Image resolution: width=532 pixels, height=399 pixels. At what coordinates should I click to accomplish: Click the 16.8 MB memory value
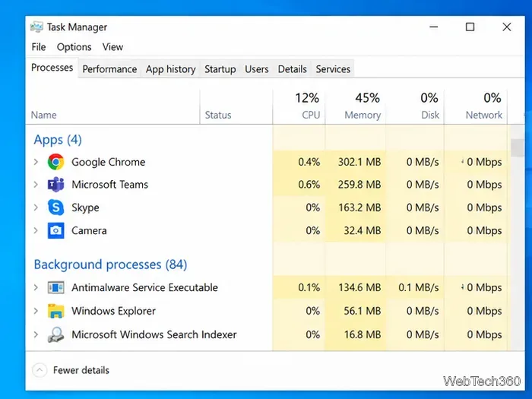pyautogui.click(x=362, y=334)
